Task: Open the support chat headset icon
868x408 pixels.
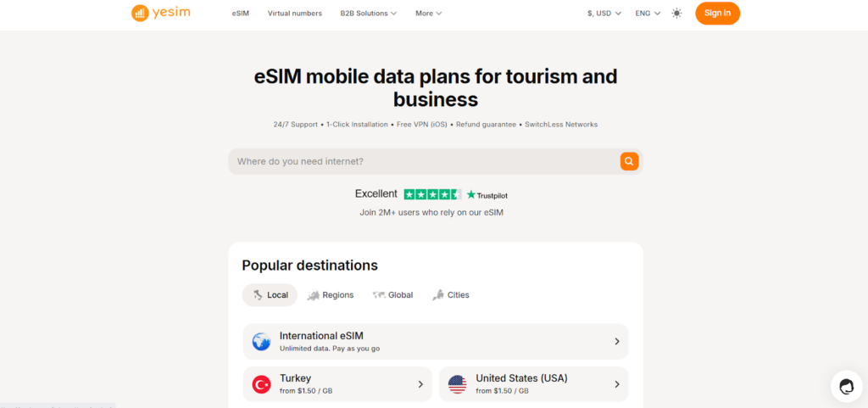Action: pyautogui.click(x=846, y=387)
